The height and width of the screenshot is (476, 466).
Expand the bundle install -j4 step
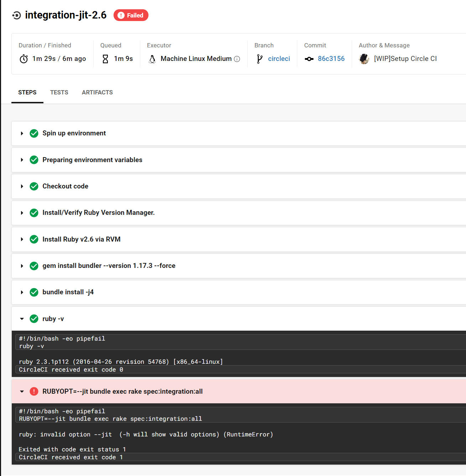coord(22,292)
